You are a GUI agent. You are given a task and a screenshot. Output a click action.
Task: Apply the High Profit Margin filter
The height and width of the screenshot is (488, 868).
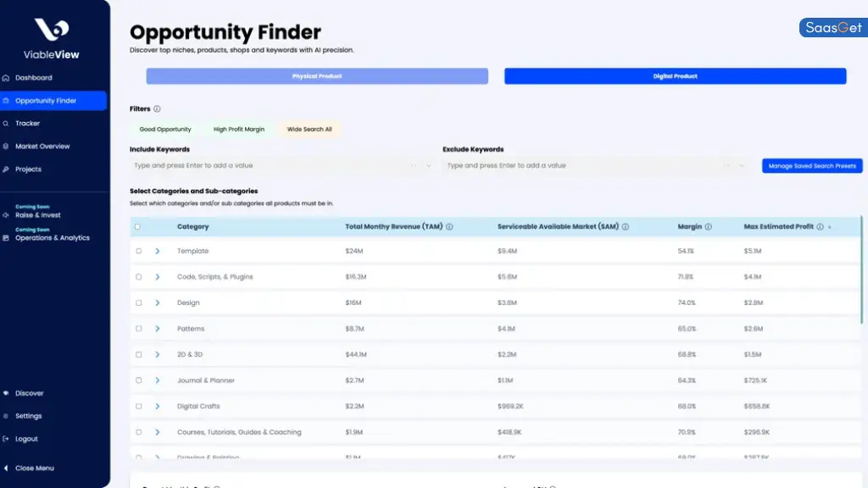pos(239,130)
